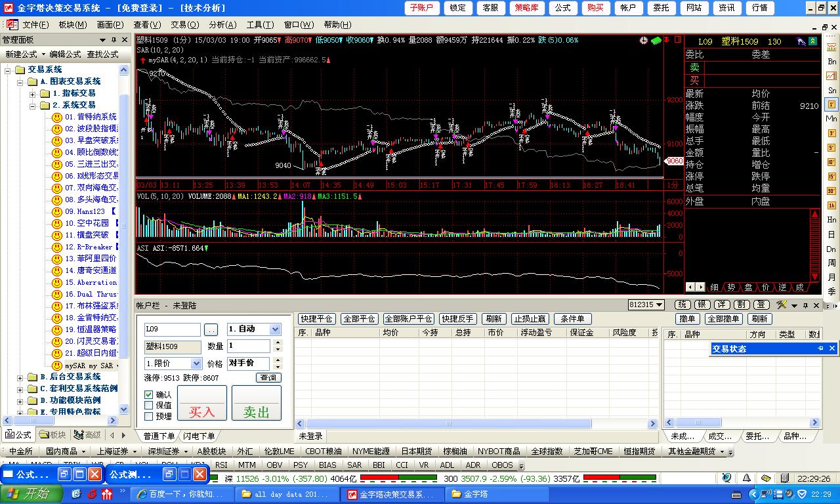Open the 分析(A) menu
The image size is (840, 504).
point(222,25)
